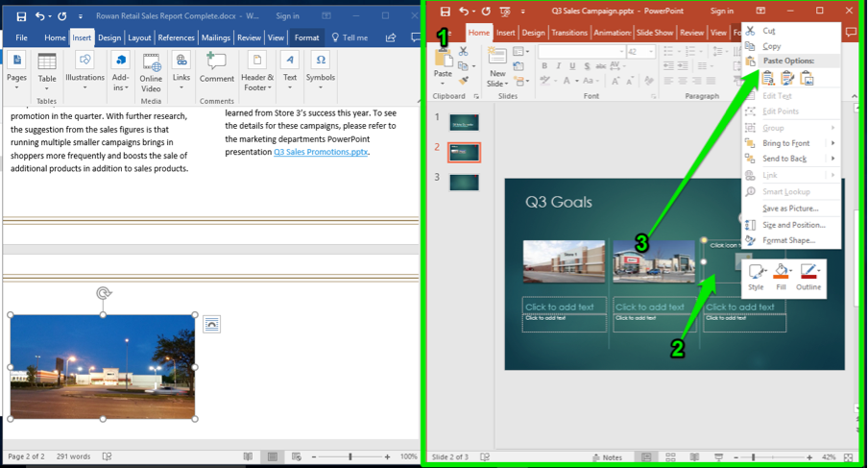The height and width of the screenshot is (468, 868).
Task: Click the PowerPoint zoom slider handle
Action: coord(754,457)
